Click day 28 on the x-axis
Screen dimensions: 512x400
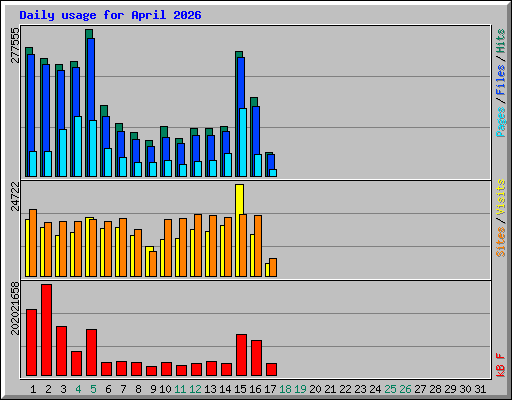point(435,389)
